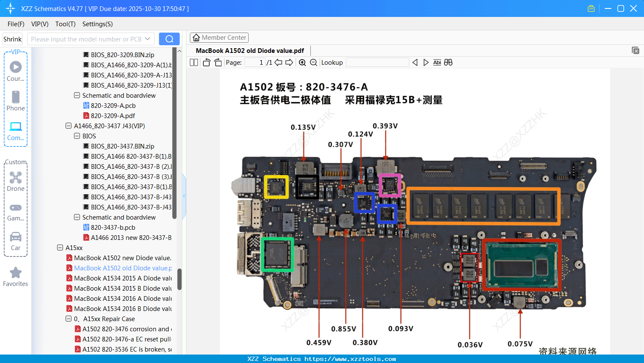The width and height of the screenshot is (644, 363).
Task: Select MacBook A1502 old Diode value file
Action: [x=119, y=268]
